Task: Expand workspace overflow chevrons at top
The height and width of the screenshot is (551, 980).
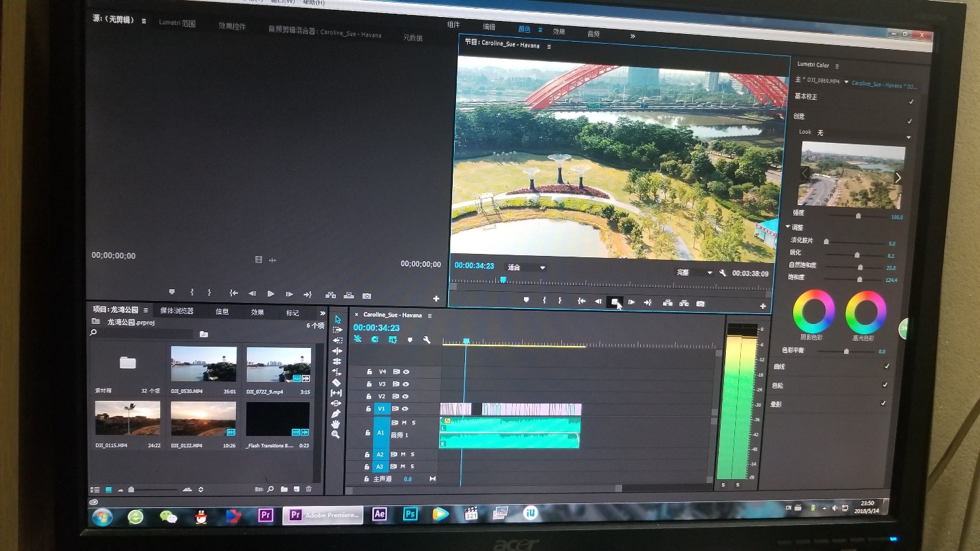Action: pos(632,36)
